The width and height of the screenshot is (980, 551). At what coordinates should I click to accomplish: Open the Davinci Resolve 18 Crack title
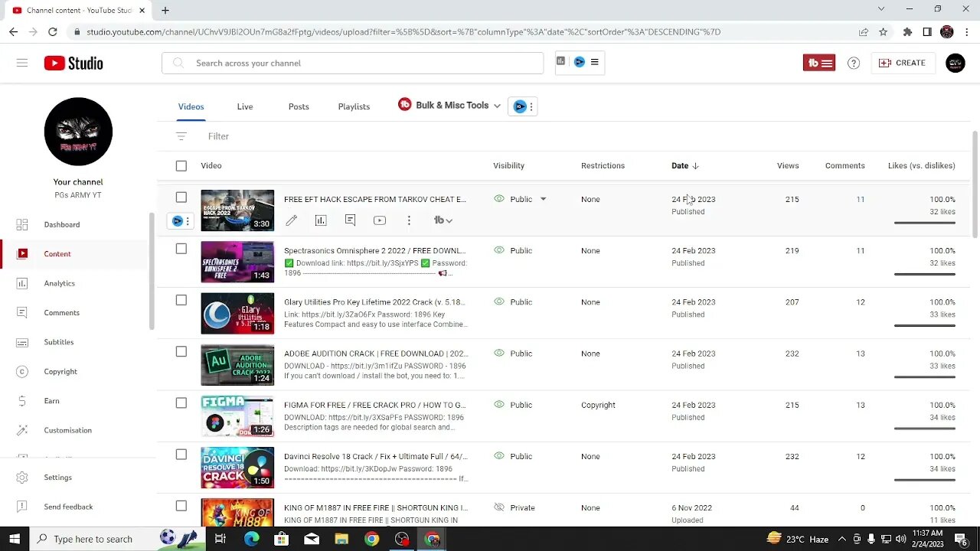tap(375, 456)
